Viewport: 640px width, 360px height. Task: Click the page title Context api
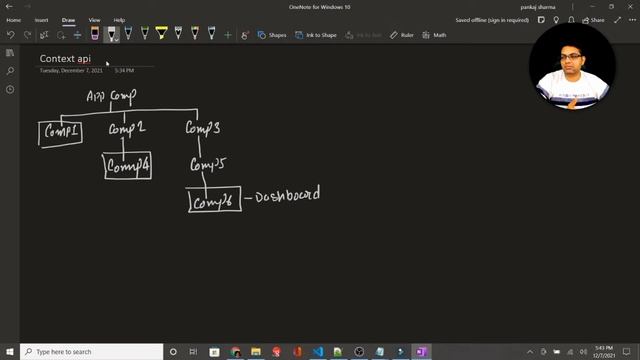(65, 59)
